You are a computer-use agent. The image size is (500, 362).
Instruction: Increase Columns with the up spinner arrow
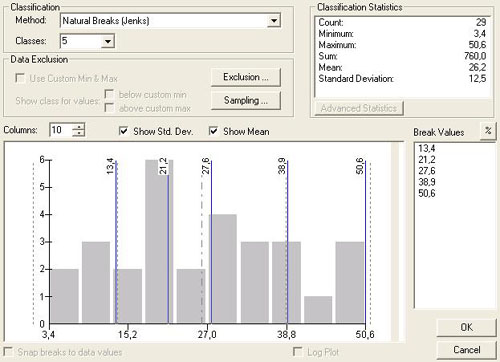pyautogui.click(x=79, y=127)
